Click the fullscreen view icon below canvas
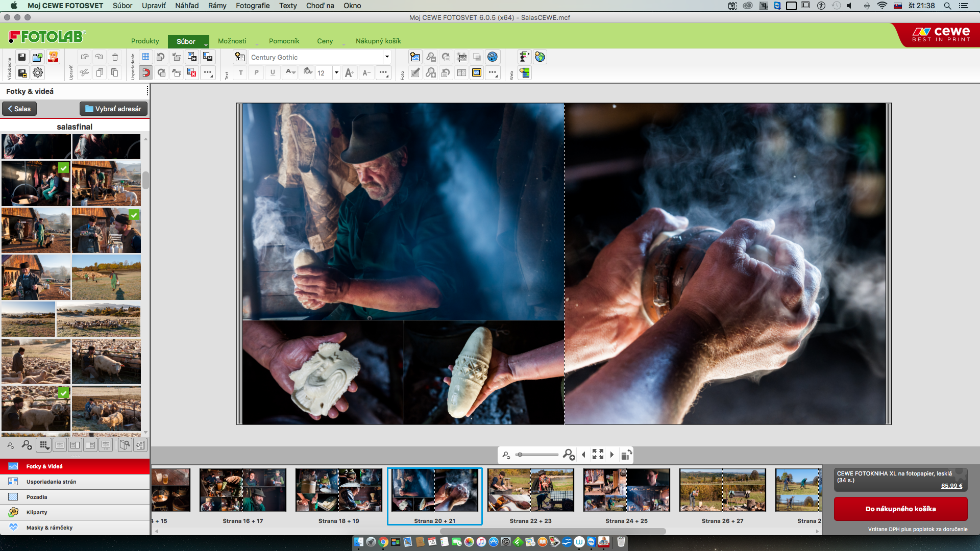The width and height of the screenshot is (980, 551). click(598, 454)
